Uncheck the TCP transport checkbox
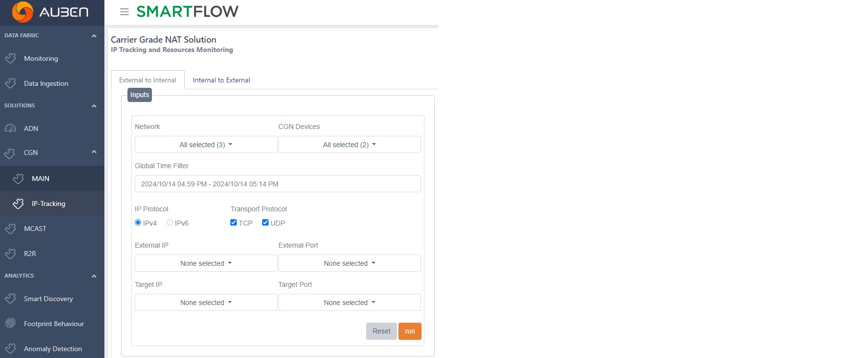Image resolution: width=868 pixels, height=358 pixels. click(x=234, y=223)
